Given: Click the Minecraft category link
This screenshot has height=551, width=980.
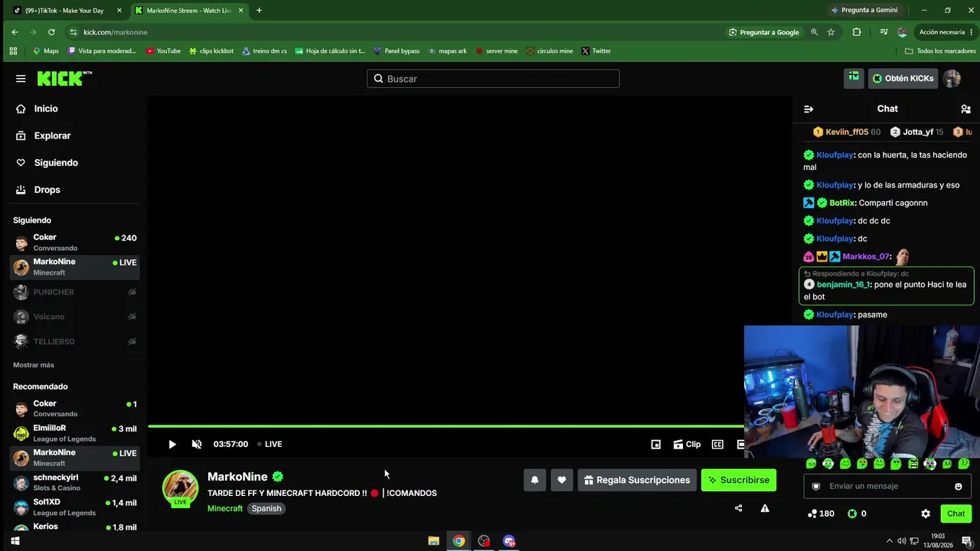Looking at the screenshot, I should (x=225, y=508).
